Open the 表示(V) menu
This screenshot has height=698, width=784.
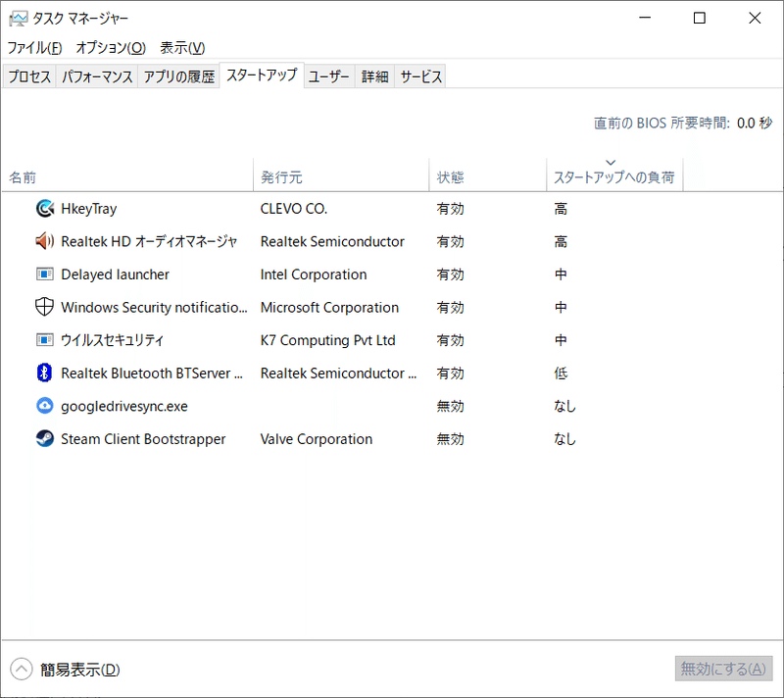click(x=182, y=48)
